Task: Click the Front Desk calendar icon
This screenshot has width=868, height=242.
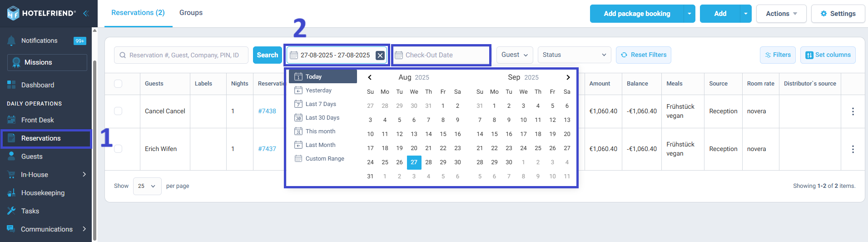Action: [x=11, y=120]
